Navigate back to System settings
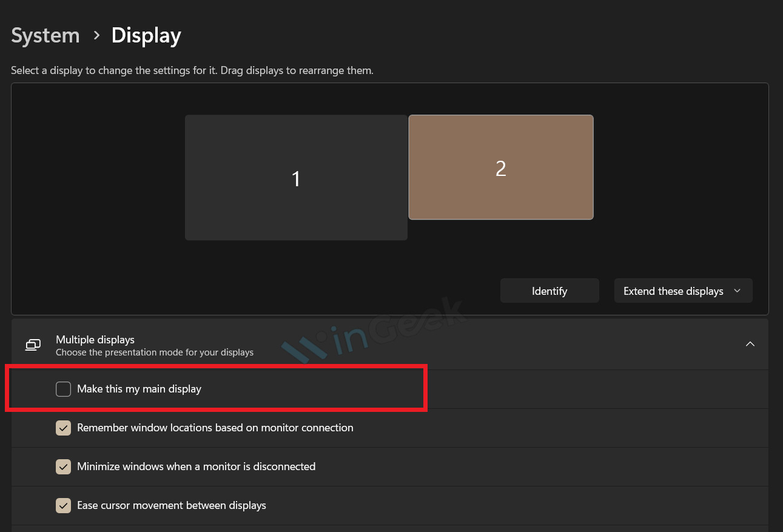783x532 pixels. [45, 35]
